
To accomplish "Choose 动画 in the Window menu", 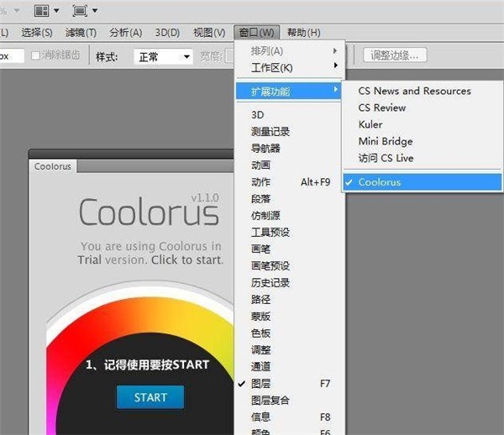I will coord(291,165).
